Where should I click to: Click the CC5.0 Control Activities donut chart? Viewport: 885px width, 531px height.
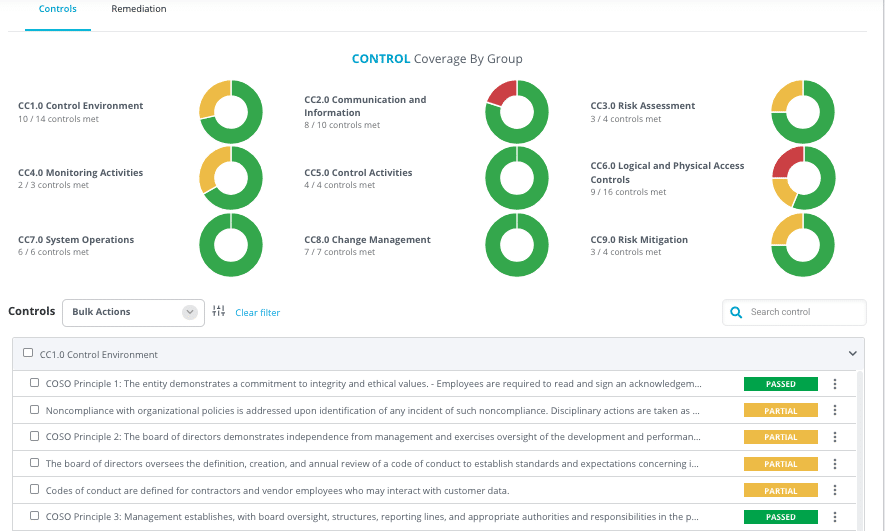517,178
